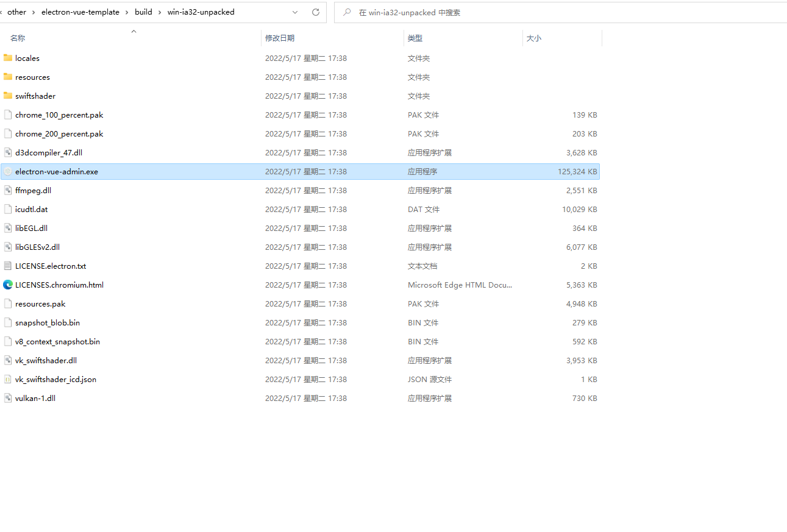The width and height of the screenshot is (787, 532).
Task: Sort by the 修改日期 column header
Action: click(280, 38)
